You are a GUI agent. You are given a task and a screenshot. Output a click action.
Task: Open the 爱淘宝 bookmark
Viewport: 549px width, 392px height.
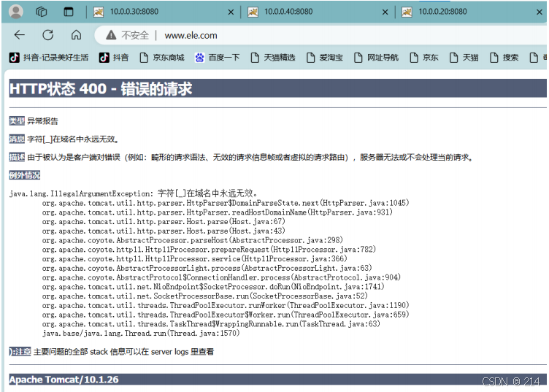coord(325,58)
